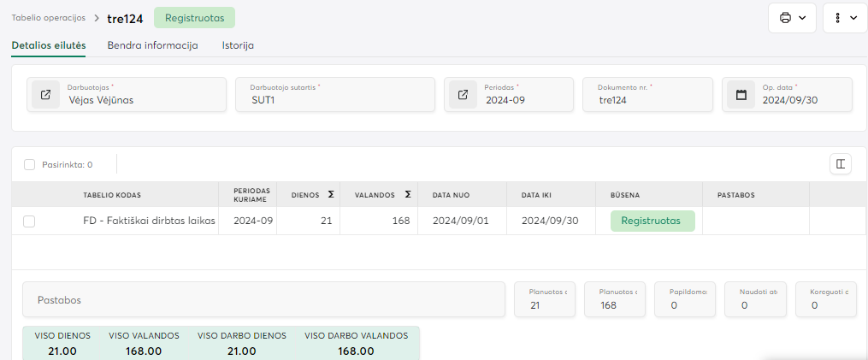Sort by the Tabelio kodas column header

click(111, 195)
